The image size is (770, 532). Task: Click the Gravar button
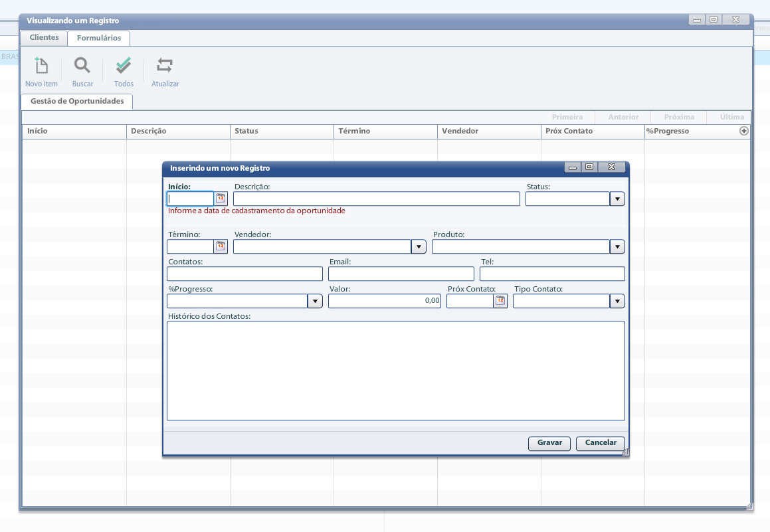point(549,443)
